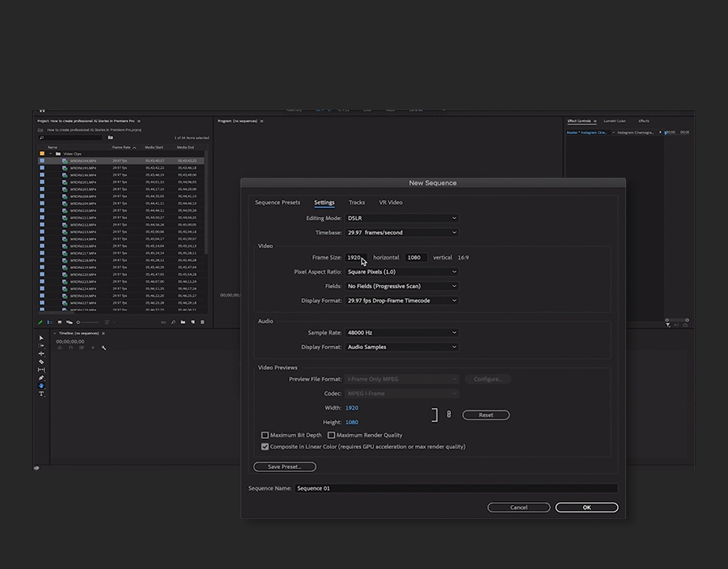Switch to the Effects tab
Viewport: 728px width, 569px height.
click(x=644, y=121)
